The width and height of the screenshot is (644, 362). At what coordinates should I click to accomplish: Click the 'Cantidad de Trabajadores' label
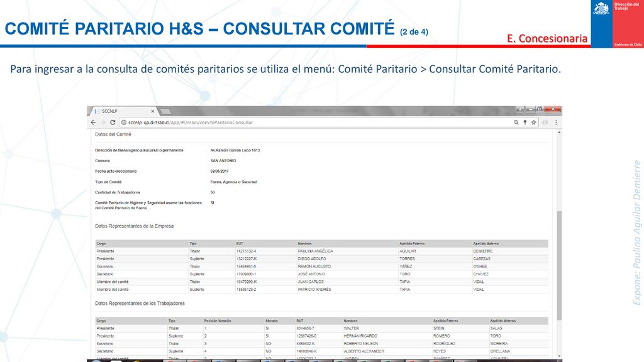click(x=118, y=192)
